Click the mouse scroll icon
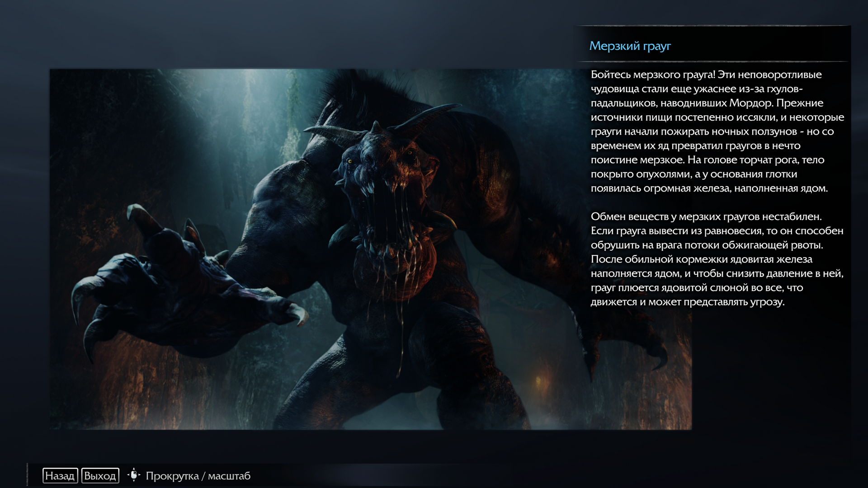The height and width of the screenshot is (488, 868). 134,475
